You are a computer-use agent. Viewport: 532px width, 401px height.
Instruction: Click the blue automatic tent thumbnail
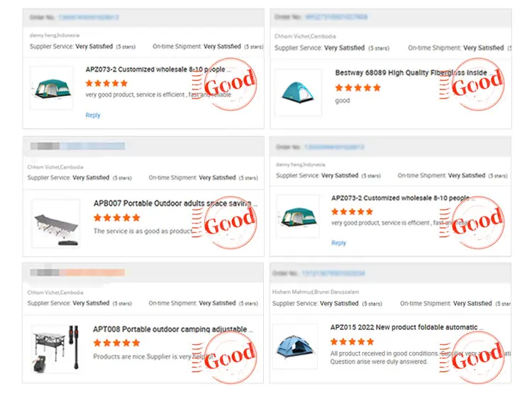pyautogui.click(x=294, y=348)
